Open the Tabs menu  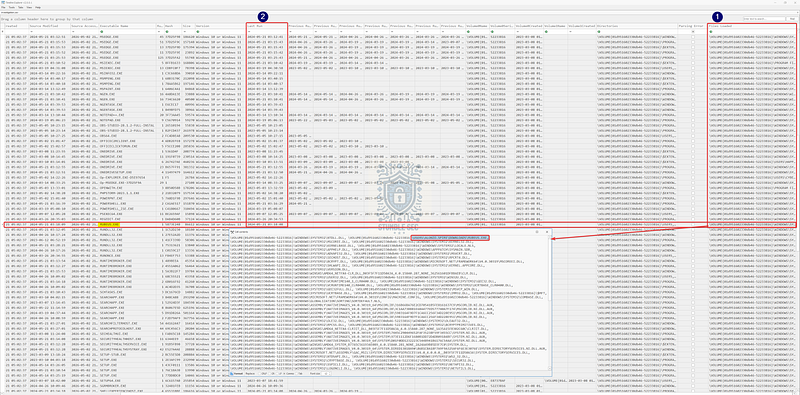20,8
